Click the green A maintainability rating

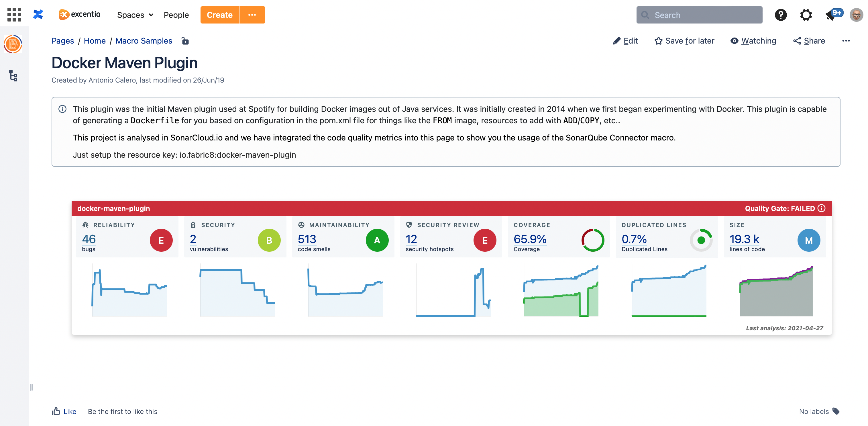point(377,241)
